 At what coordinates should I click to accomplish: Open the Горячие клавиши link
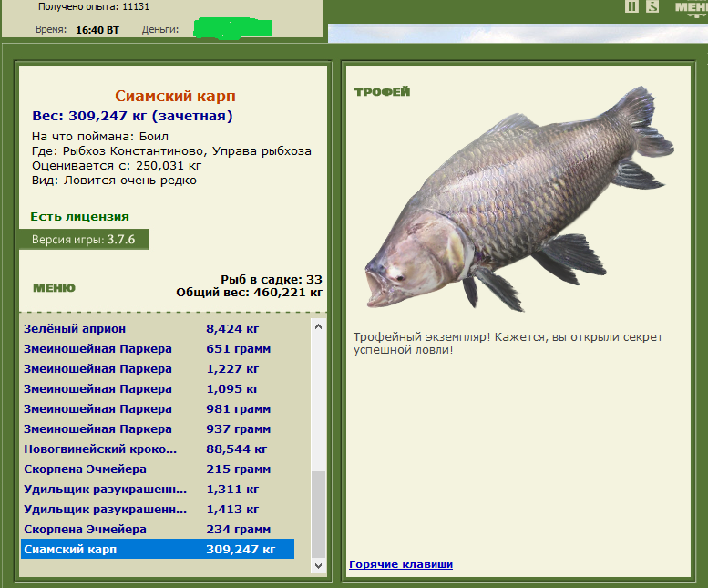point(401,564)
